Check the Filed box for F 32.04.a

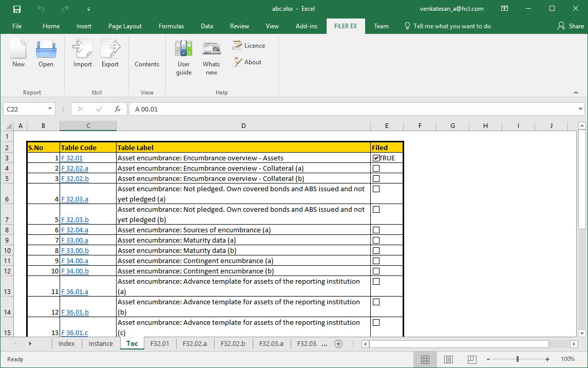pos(376,230)
